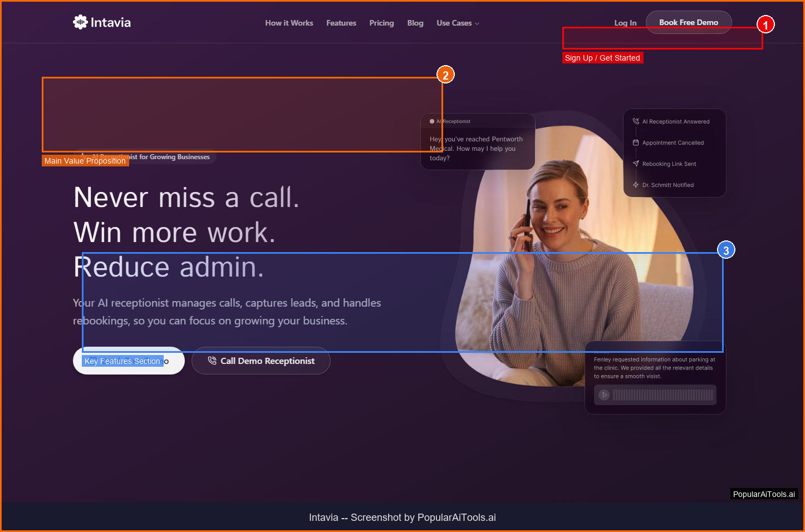
Task: Click the phone icon beside AI Receptionist Answered
Action: 636,121
